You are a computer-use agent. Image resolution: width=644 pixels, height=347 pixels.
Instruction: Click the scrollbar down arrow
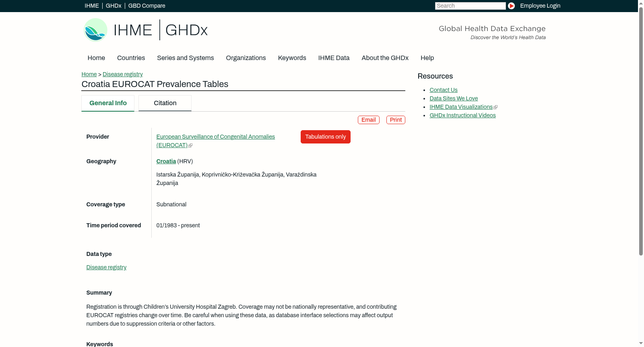point(641,344)
